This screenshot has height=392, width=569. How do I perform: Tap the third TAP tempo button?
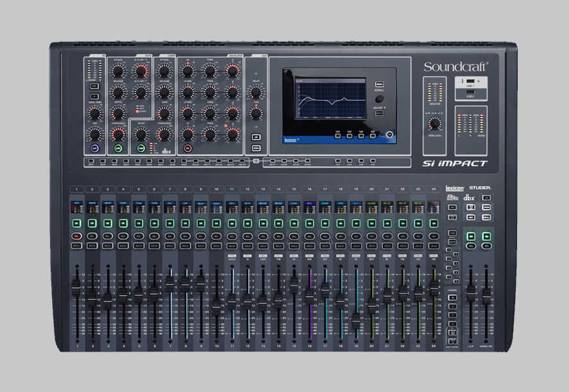[361, 136]
